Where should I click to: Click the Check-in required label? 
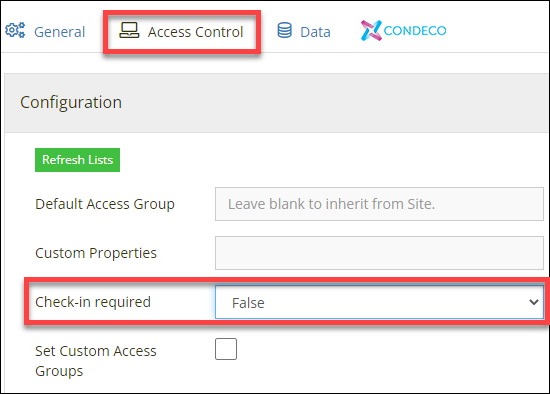[93, 302]
